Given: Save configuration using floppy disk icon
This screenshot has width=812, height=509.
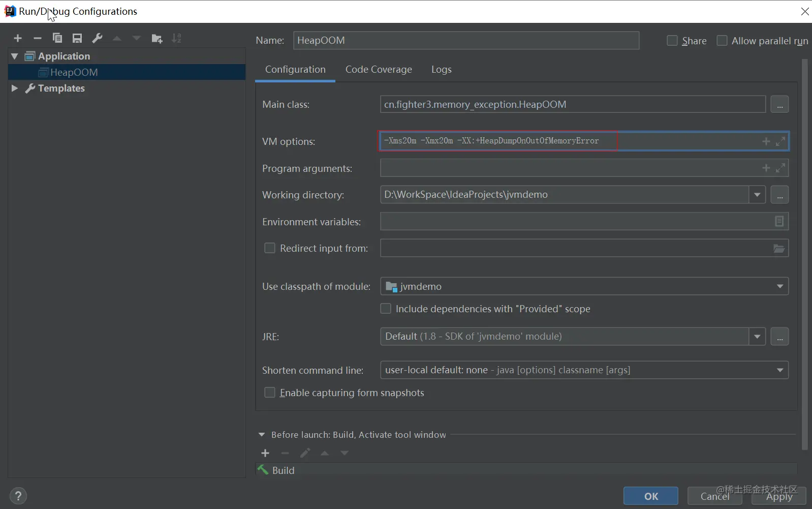Looking at the screenshot, I should point(77,38).
